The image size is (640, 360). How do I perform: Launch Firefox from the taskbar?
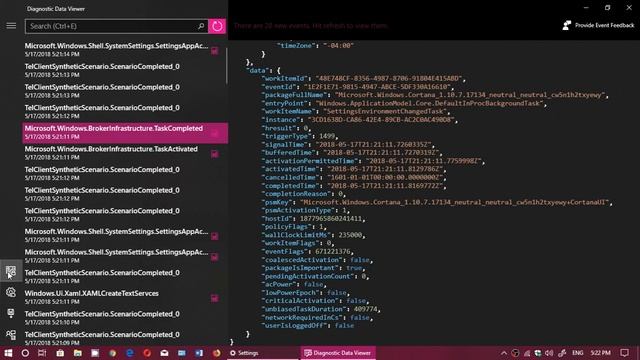[216, 353]
